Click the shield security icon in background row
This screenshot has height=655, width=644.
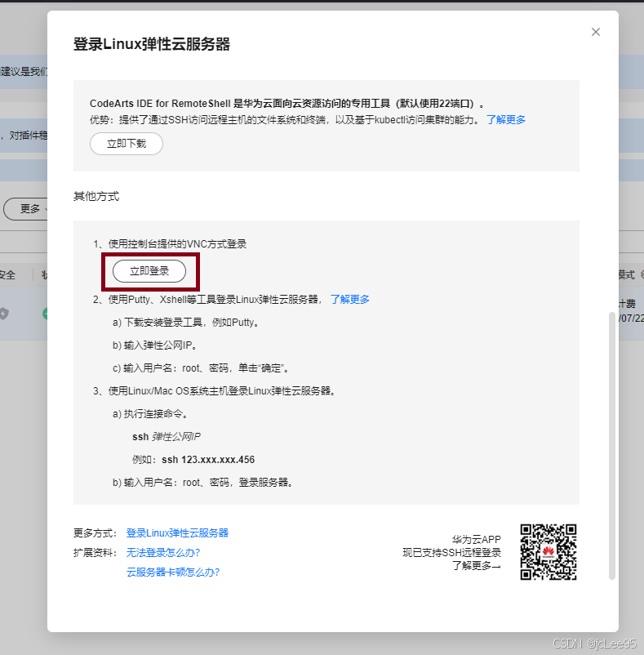(x=4, y=314)
